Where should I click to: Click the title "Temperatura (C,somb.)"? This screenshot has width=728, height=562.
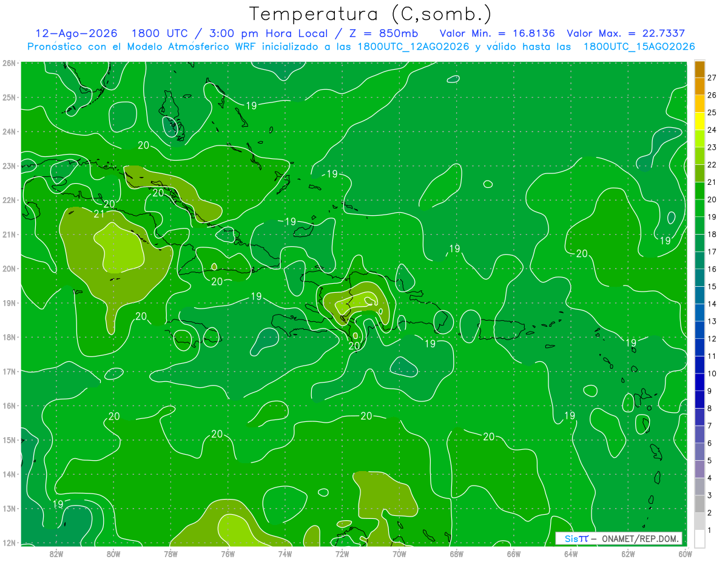pos(370,14)
